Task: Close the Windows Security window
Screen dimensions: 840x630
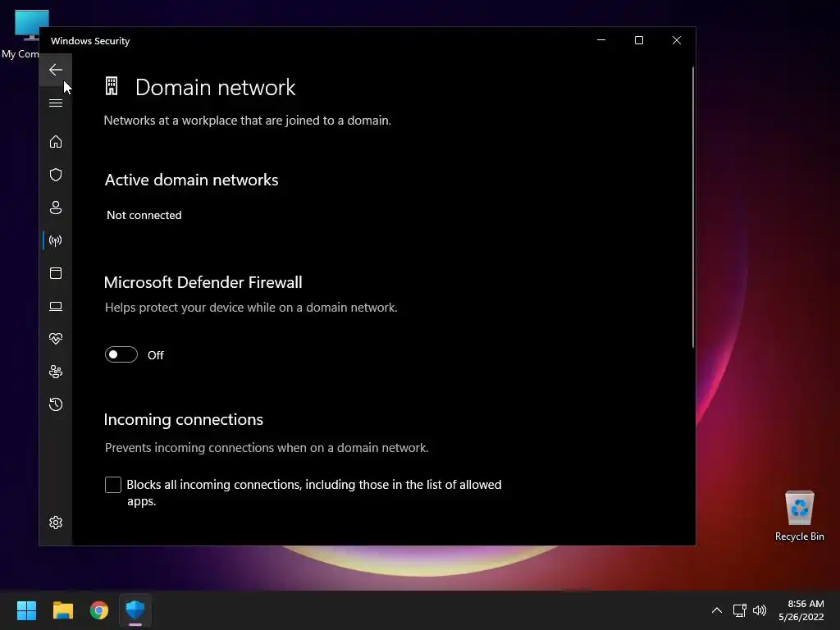Action: click(x=677, y=40)
